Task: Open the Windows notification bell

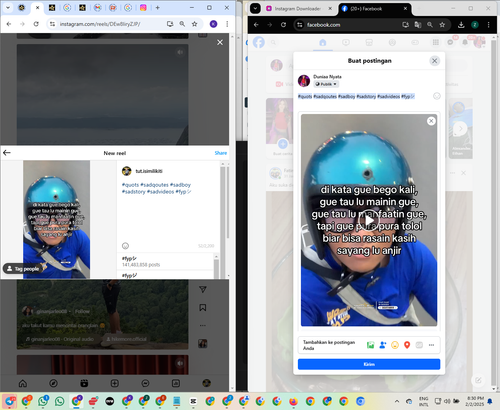Action: (x=490, y=401)
